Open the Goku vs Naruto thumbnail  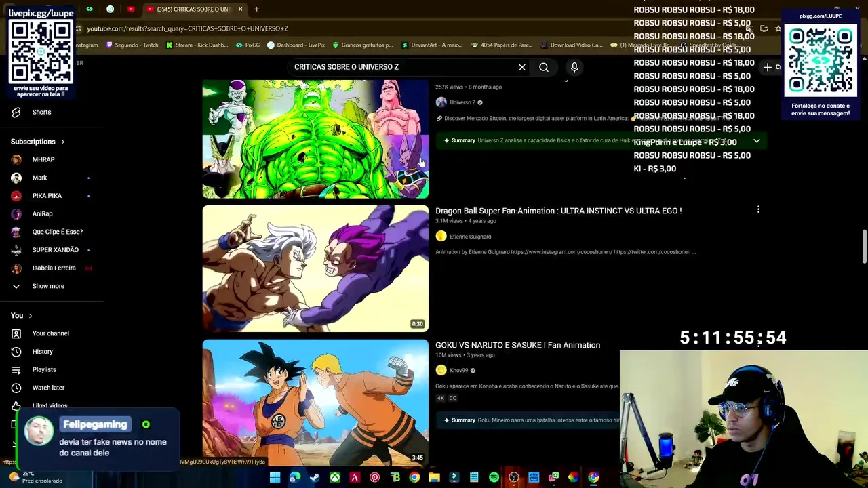click(x=315, y=403)
